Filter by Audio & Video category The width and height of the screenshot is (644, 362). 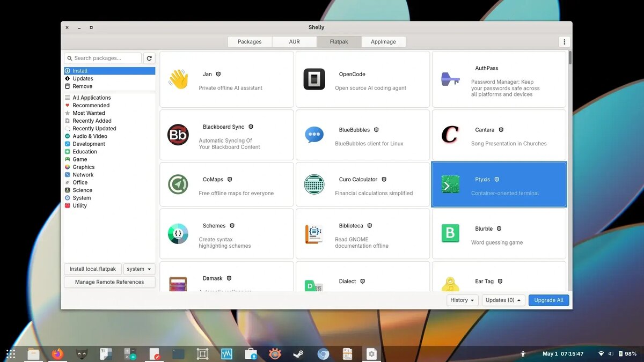pyautogui.click(x=109, y=136)
